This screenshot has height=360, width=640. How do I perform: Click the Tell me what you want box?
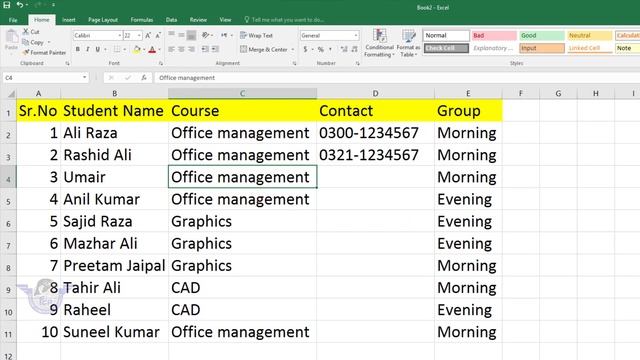click(284, 20)
